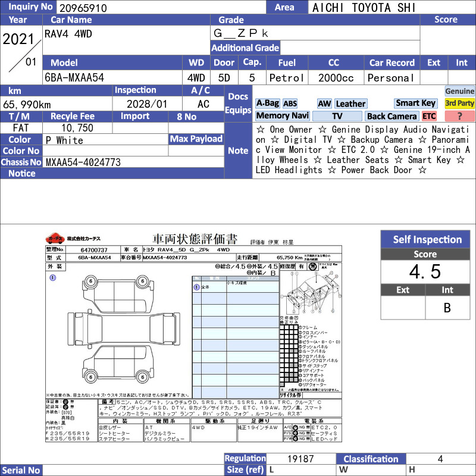Click the Notice header bar
This screenshot has width=476, height=476.
click(x=112, y=173)
